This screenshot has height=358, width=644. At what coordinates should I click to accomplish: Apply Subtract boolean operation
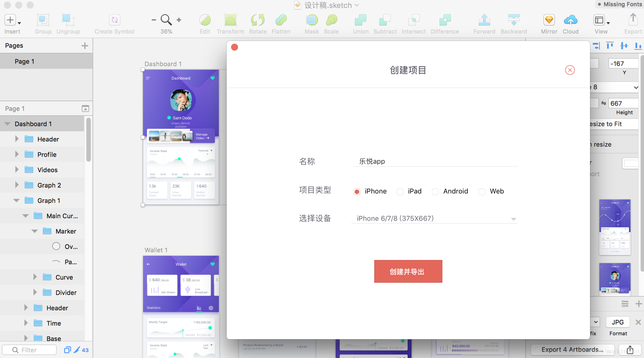385,20
